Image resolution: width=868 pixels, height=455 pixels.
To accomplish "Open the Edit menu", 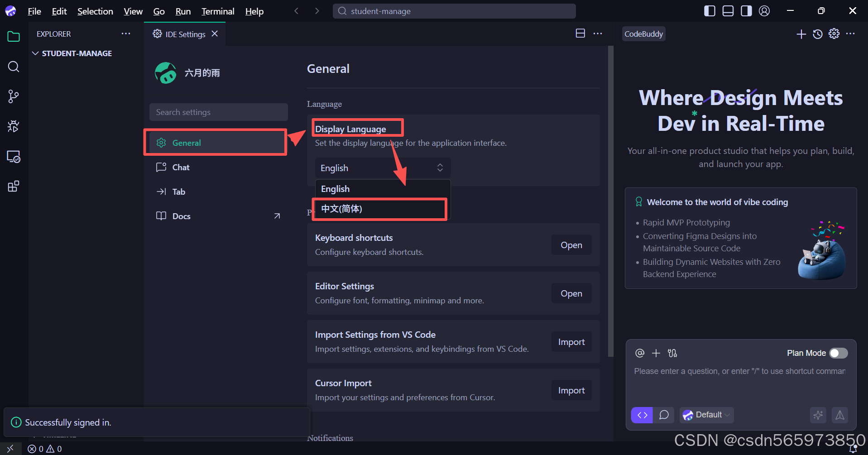I will coord(59,11).
